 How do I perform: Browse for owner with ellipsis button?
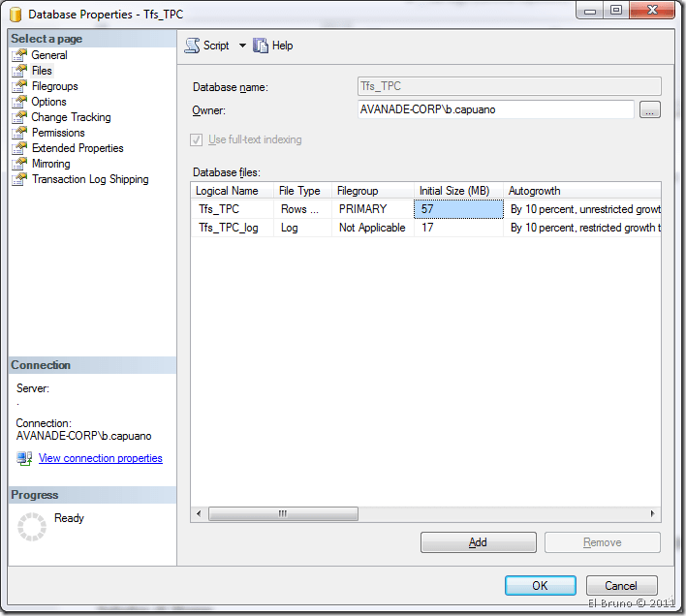(x=650, y=110)
